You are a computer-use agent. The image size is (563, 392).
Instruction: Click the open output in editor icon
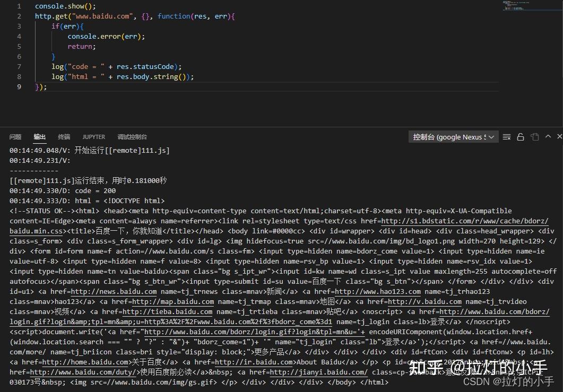[x=535, y=136]
